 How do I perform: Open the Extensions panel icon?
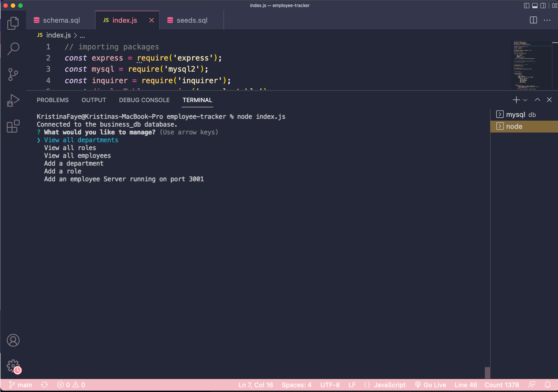coord(13,126)
